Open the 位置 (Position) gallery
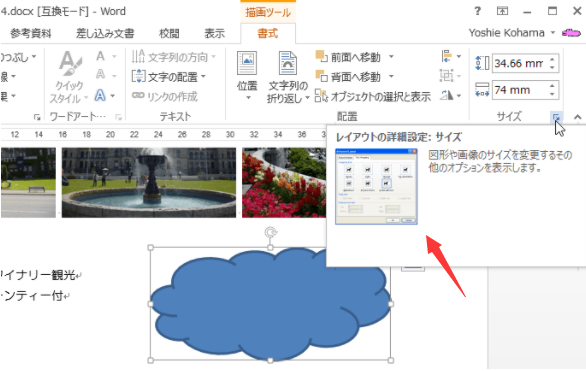586x371 pixels. (x=247, y=76)
